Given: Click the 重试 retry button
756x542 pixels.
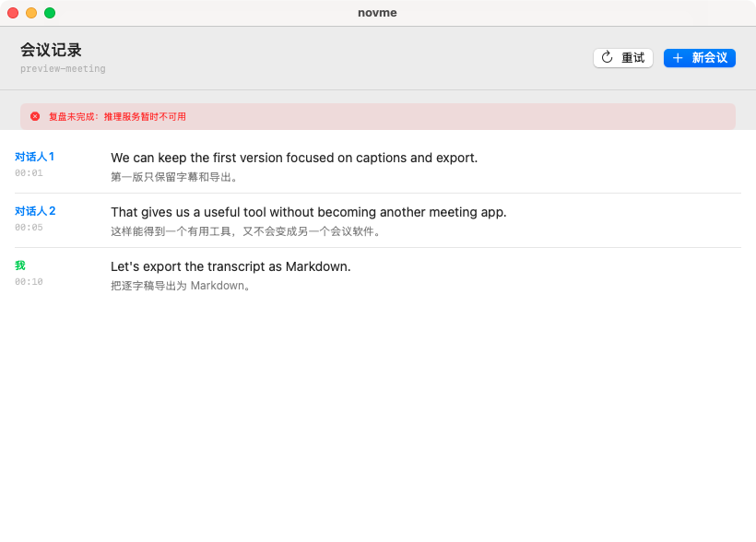Looking at the screenshot, I should coord(623,58).
